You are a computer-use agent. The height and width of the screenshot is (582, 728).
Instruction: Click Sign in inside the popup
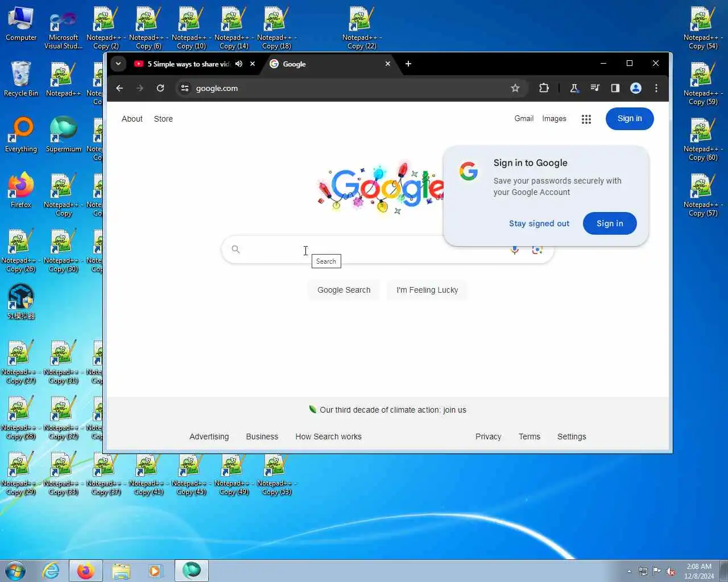610,223
